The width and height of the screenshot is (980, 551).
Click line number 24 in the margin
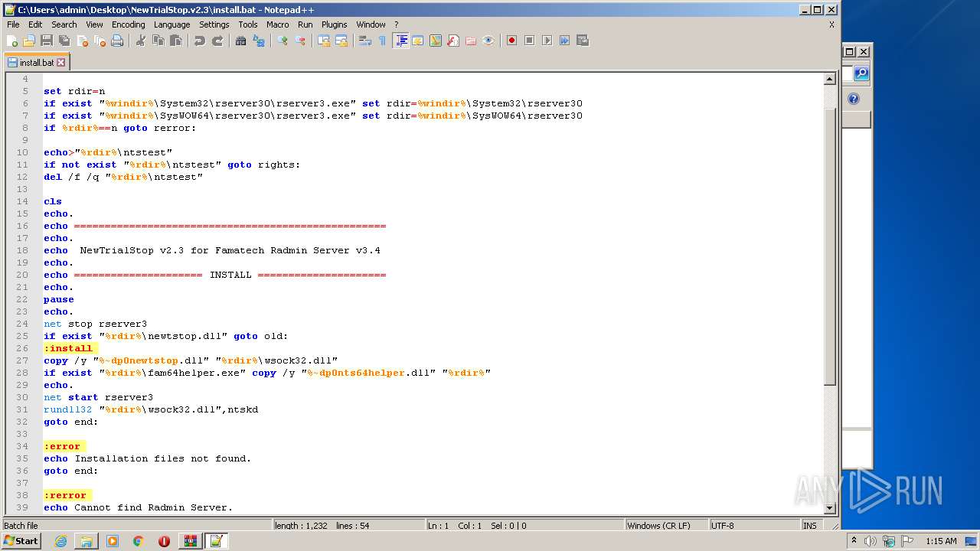pyautogui.click(x=22, y=324)
